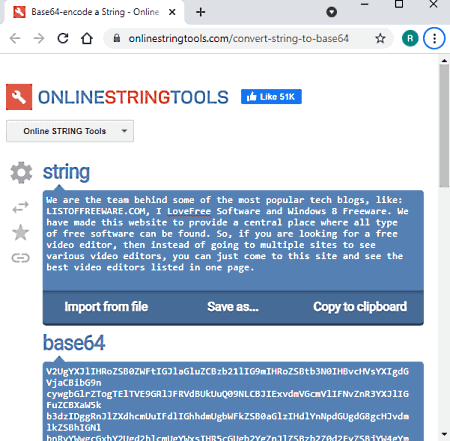Favorite this tool with the sidebar star
This screenshot has width=450, height=441.
coord(21,232)
